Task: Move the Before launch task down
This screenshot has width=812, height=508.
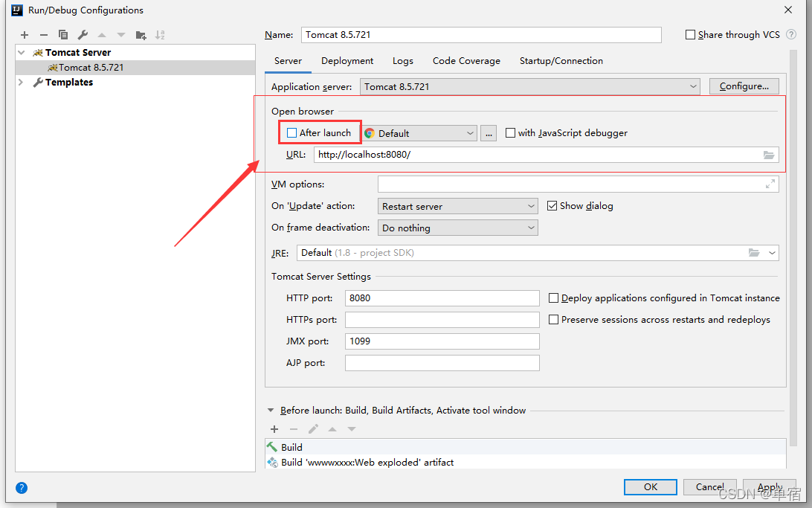Action: point(352,428)
